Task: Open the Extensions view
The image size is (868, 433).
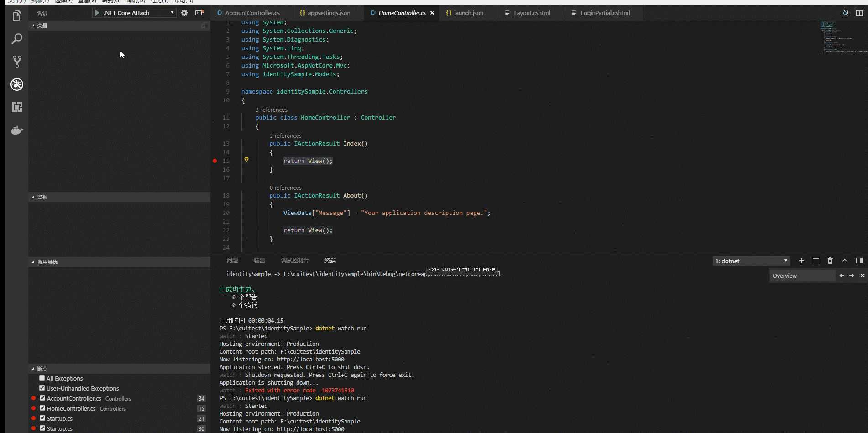Action: [17, 107]
